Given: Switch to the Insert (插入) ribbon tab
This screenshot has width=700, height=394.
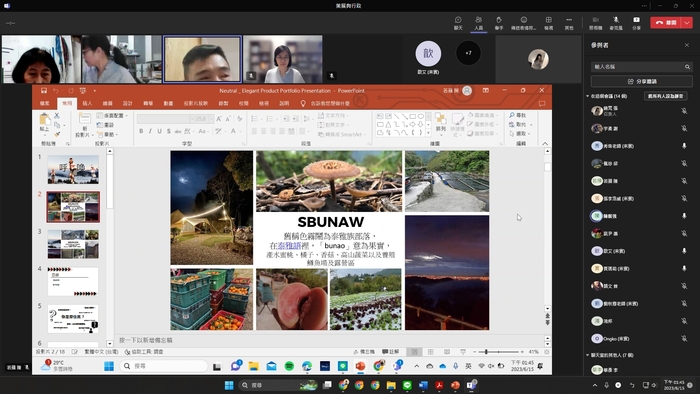Looking at the screenshot, I should (87, 103).
